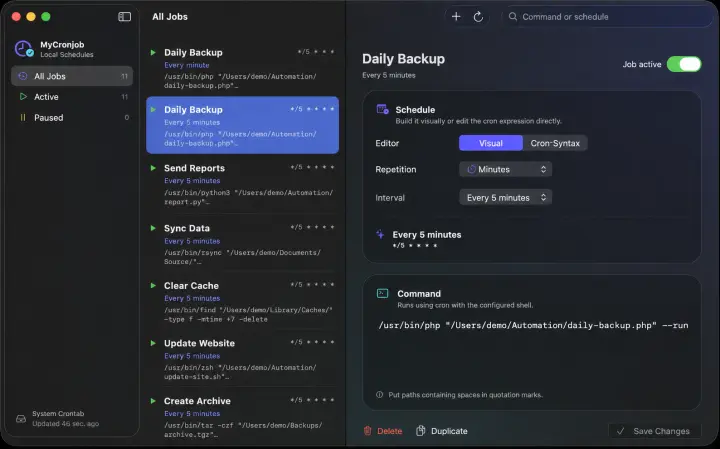720x449 pixels.
Task: Click the play icon beside Send Reports
Action: pos(153,168)
